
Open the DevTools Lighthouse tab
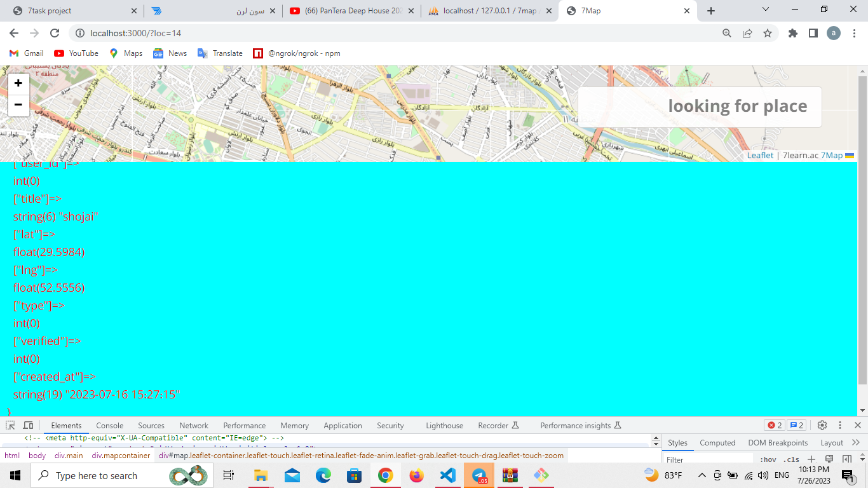point(444,426)
